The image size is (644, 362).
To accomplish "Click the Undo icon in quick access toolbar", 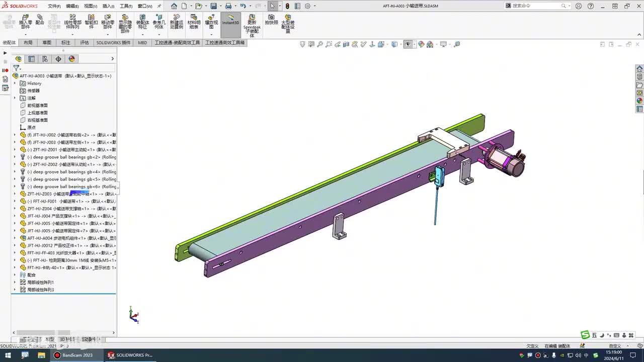I will pos(243,6).
